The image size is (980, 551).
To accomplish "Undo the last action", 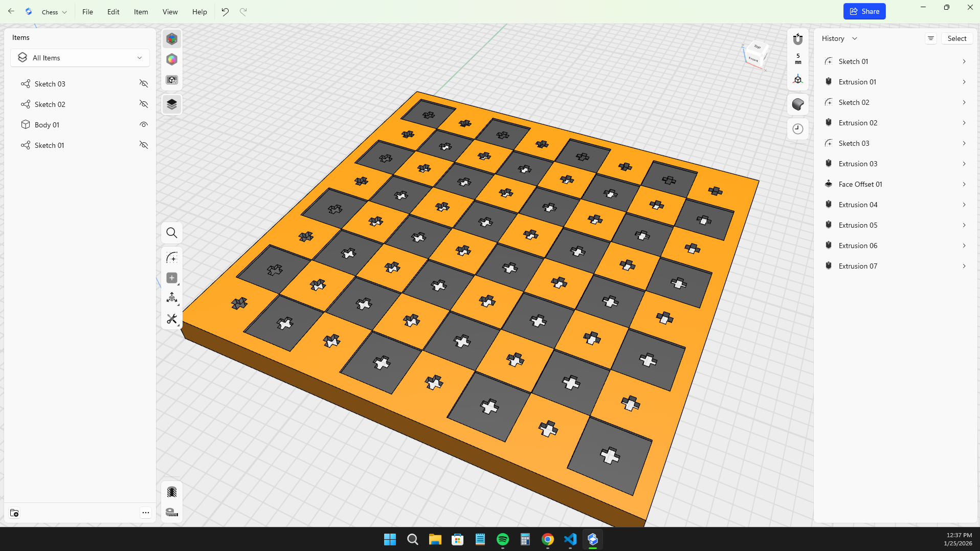I will tap(225, 12).
